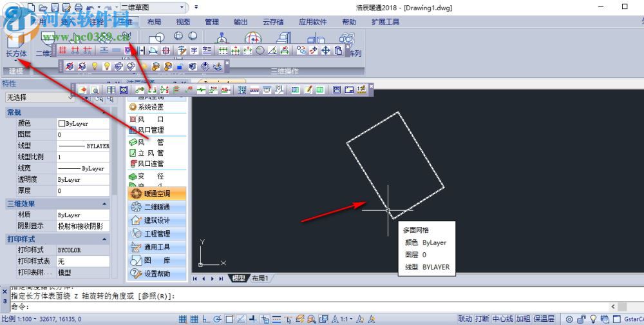Click the Save floppy disk icon
This screenshot has height=325, width=644.
coord(55,7)
